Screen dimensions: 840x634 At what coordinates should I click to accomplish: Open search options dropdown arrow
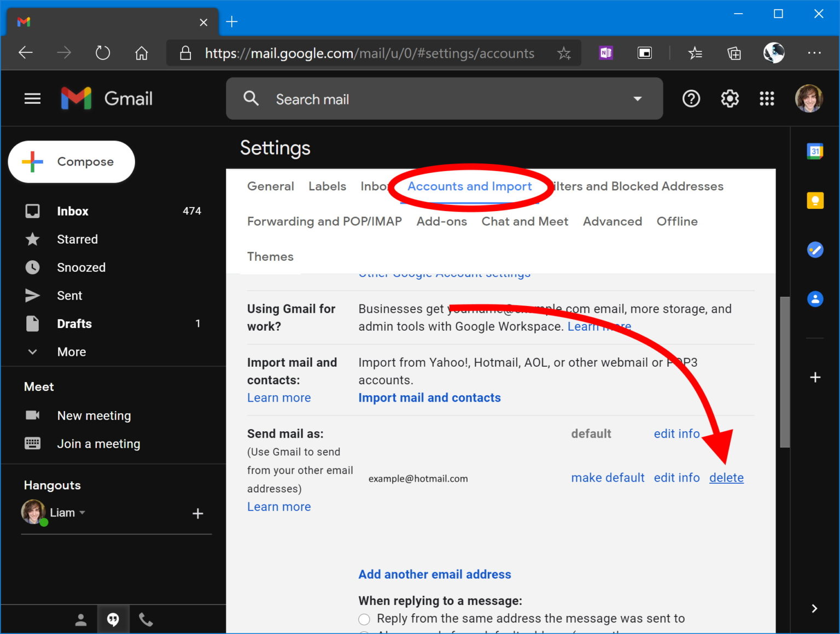point(638,99)
